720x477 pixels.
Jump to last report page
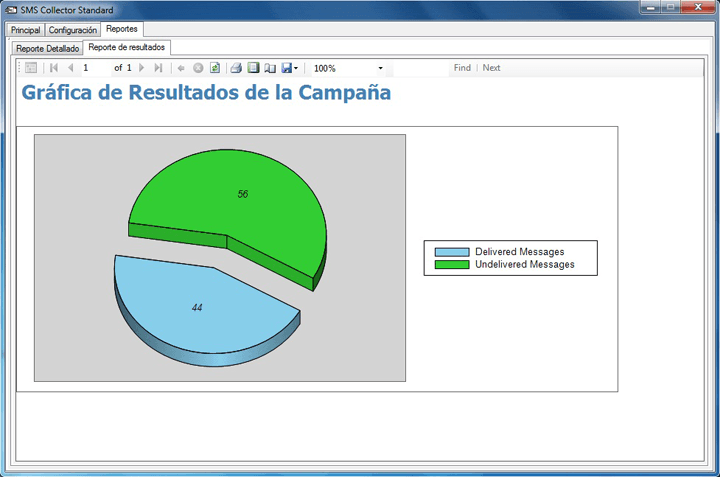click(x=158, y=68)
